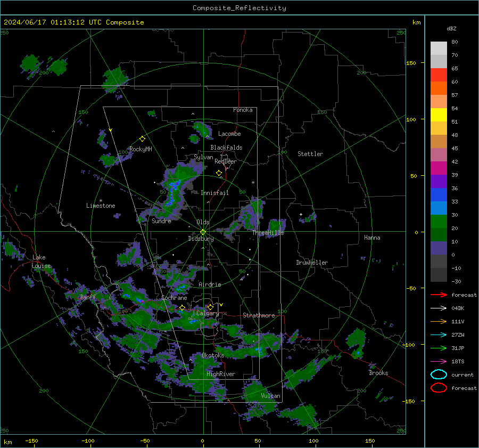The image size is (479, 448).
Task: Click the Sundre city label
Action: coord(161,221)
